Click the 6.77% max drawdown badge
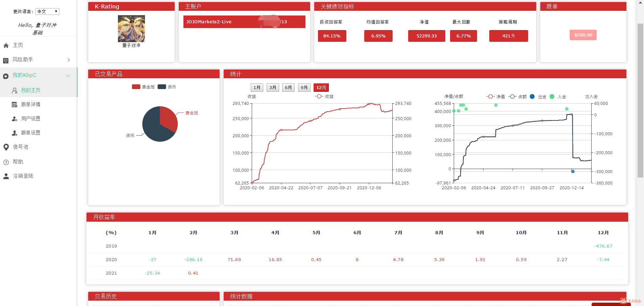644x306 pixels. (x=464, y=36)
